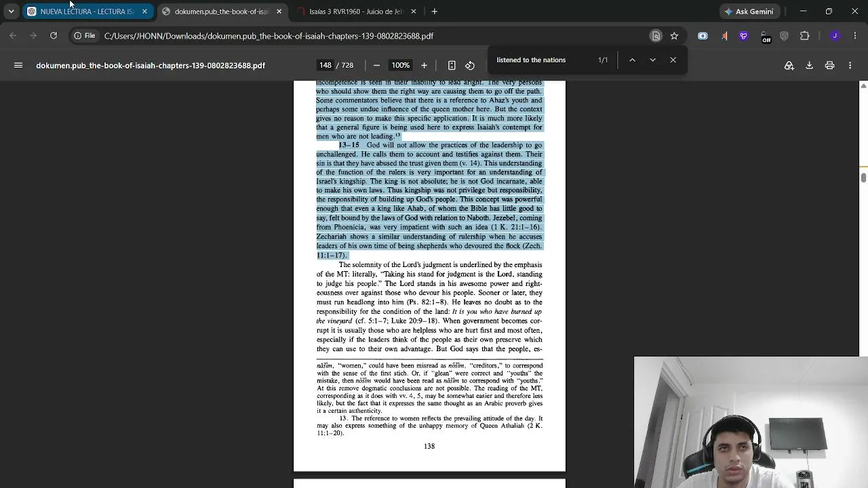The image size is (868, 488).
Task: Click the gray shield extension icon
Action: (785, 36)
